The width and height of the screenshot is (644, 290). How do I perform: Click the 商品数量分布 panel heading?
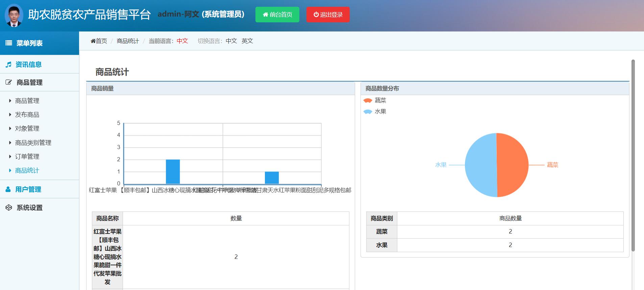[382, 88]
